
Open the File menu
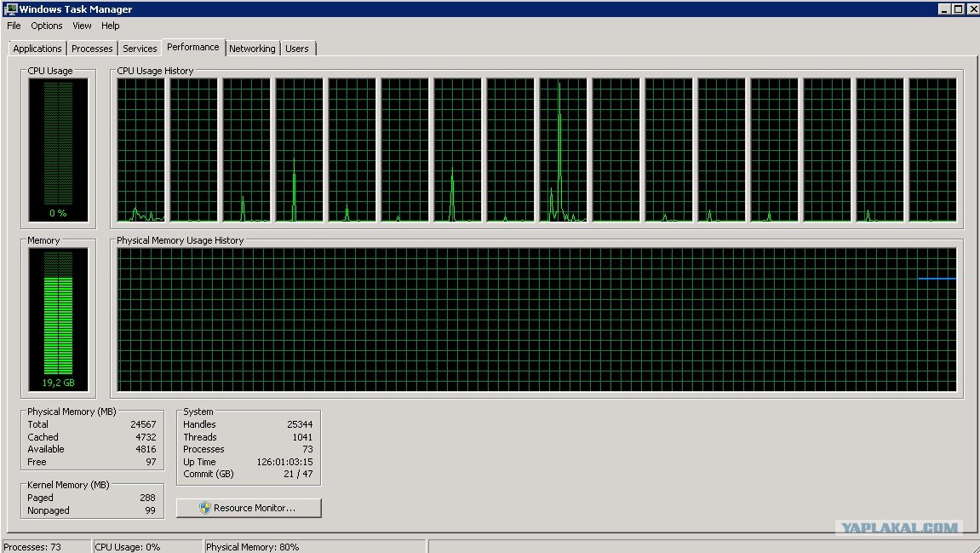click(14, 26)
